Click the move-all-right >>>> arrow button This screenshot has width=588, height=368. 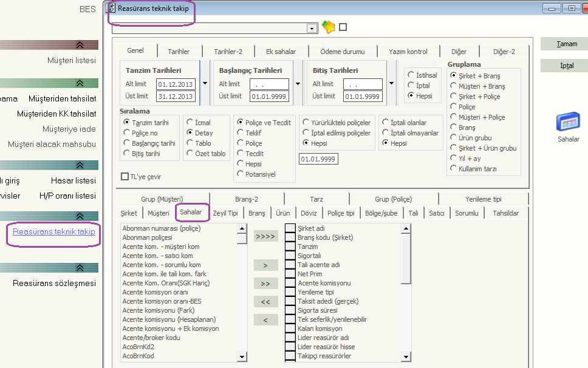click(265, 236)
